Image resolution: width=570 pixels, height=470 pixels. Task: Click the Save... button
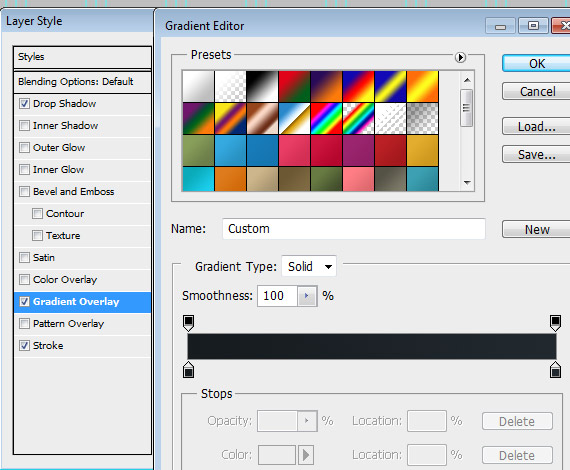coord(537,154)
